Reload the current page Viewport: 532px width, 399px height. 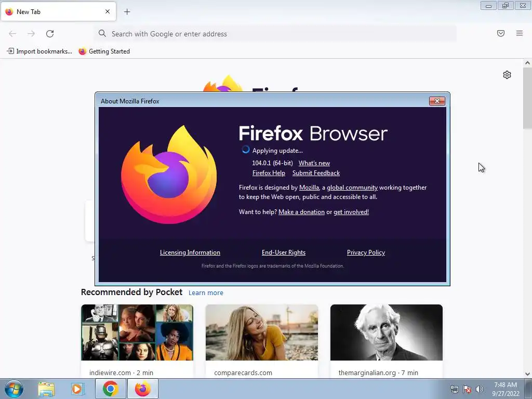coord(50,34)
